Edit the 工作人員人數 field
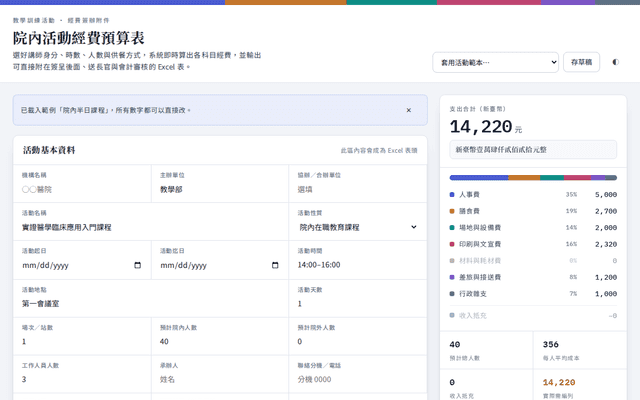Screen dimensions: 640x400 tap(82, 379)
